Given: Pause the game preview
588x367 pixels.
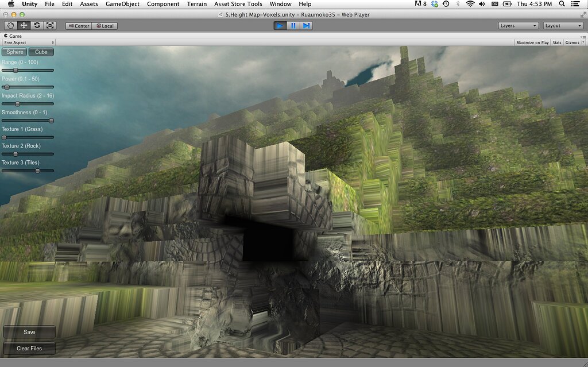Looking at the screenshot, I should (293, 25).
